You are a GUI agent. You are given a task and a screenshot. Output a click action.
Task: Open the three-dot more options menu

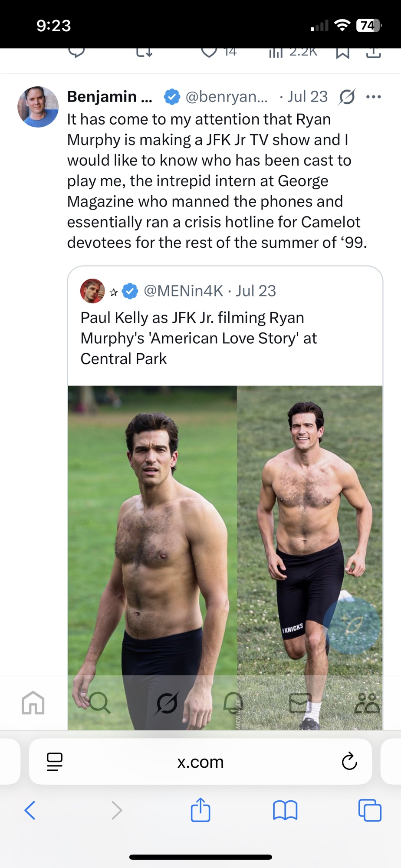click(x=373, y=97)
